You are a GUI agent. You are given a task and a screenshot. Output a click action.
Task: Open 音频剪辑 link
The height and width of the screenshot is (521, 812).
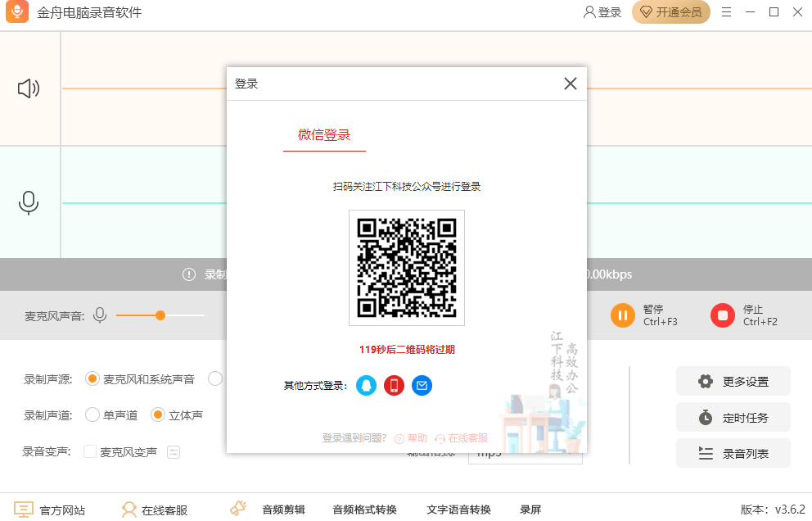coord(283,510)
